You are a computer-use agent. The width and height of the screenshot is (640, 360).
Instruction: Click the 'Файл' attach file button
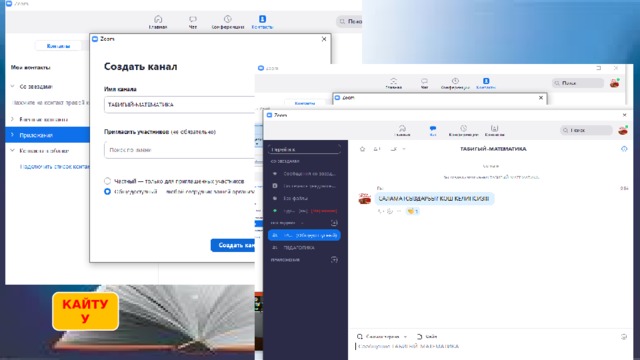427,337
